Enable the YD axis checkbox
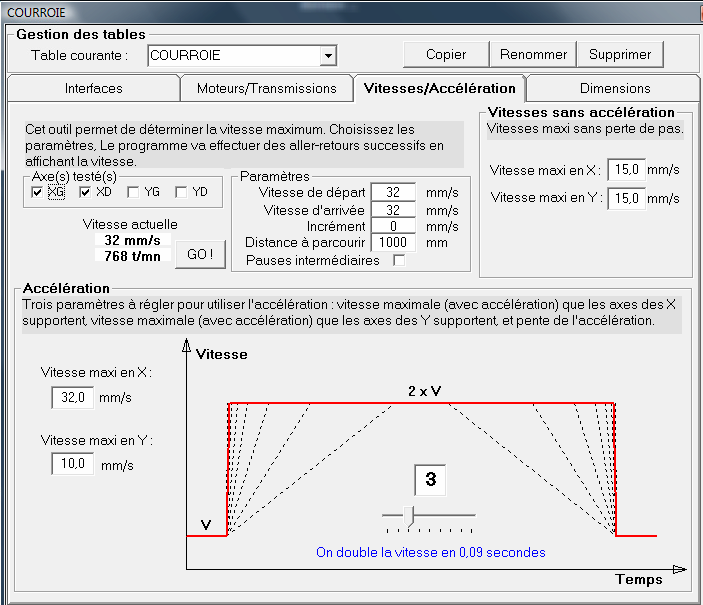 click(181, 192)
